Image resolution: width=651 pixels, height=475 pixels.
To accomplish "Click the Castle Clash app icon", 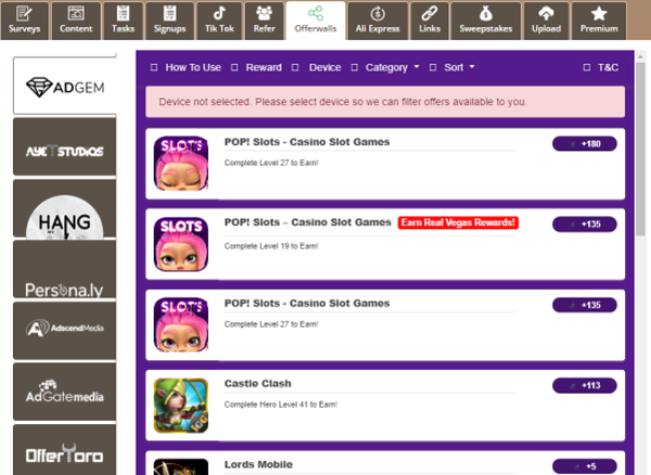I will [181, 405].
